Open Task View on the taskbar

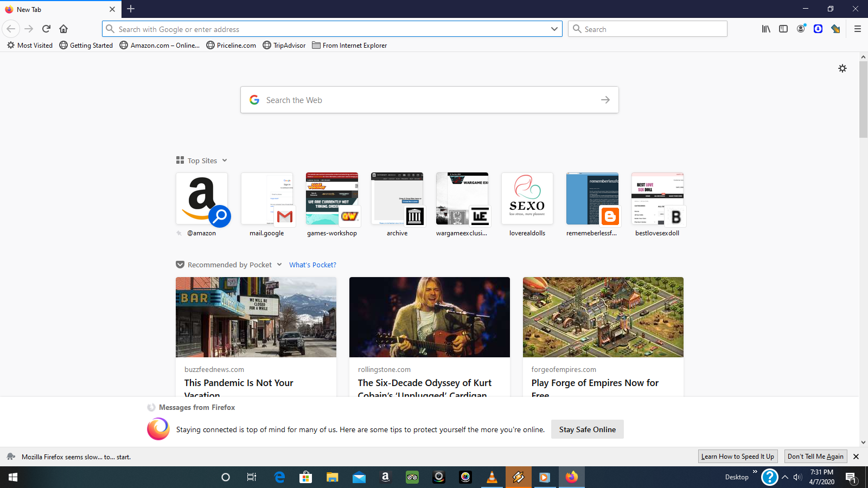coord(252,477)
